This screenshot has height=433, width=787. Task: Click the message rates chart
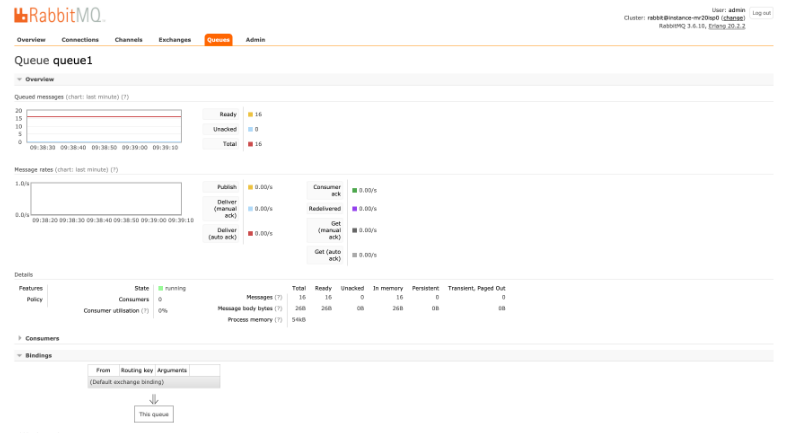pos(106,199)
